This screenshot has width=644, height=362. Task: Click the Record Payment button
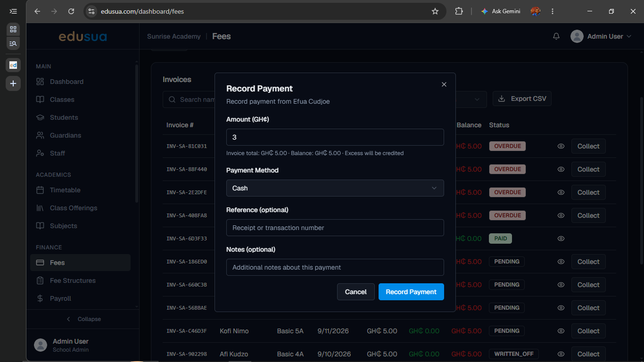pyautogui.click(x=411, y=292)
